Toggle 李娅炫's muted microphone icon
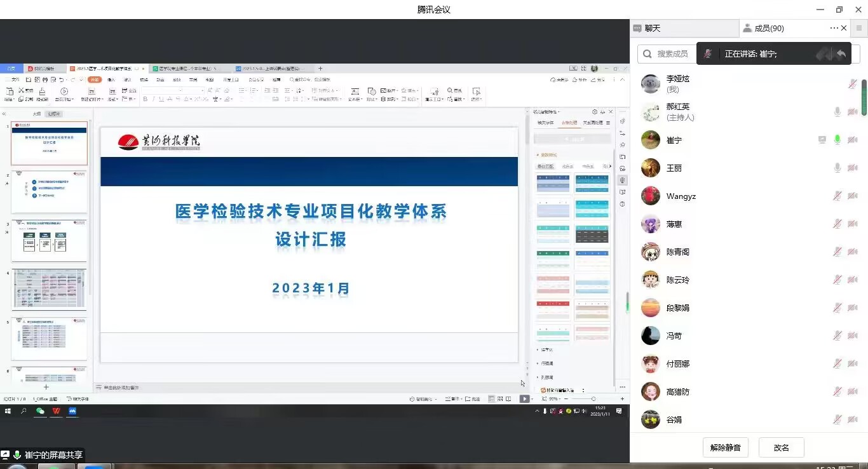Viewport: 868px width, 469px height. tap(853, 84)
